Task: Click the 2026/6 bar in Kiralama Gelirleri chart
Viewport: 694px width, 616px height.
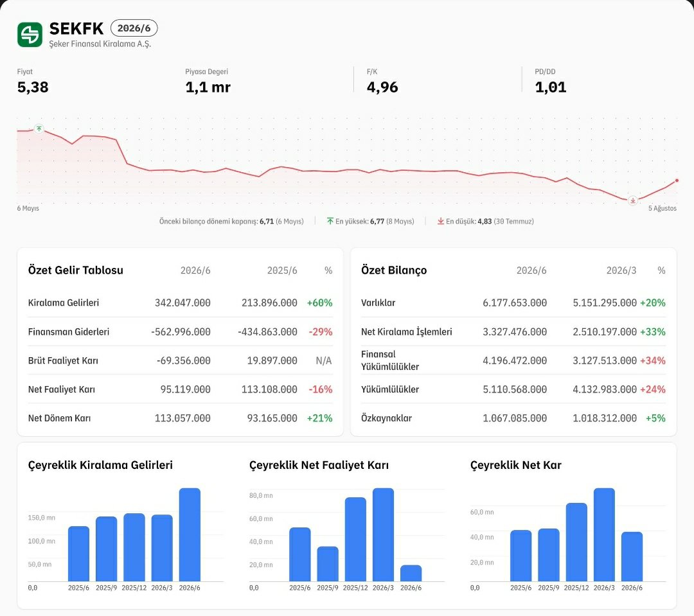Action: coord(190,534)
